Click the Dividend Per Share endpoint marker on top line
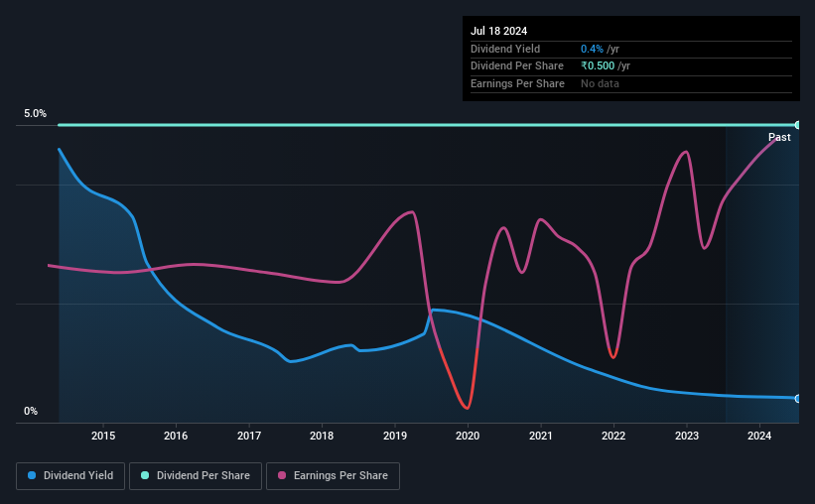Image resolution: width=815 pixels, height=504 pixels. pos(797,125)
